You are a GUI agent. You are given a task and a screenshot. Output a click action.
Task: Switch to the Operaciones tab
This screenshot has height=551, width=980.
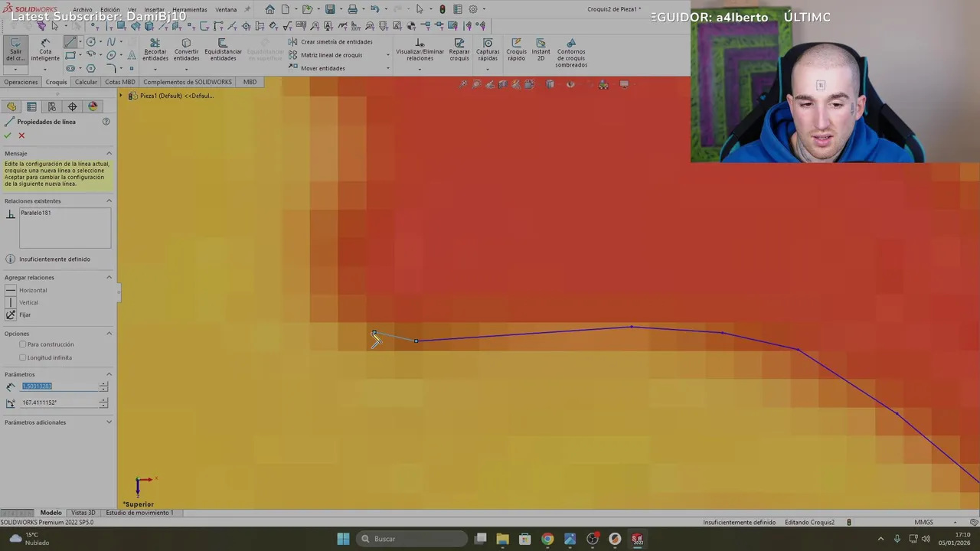[21, 82]
